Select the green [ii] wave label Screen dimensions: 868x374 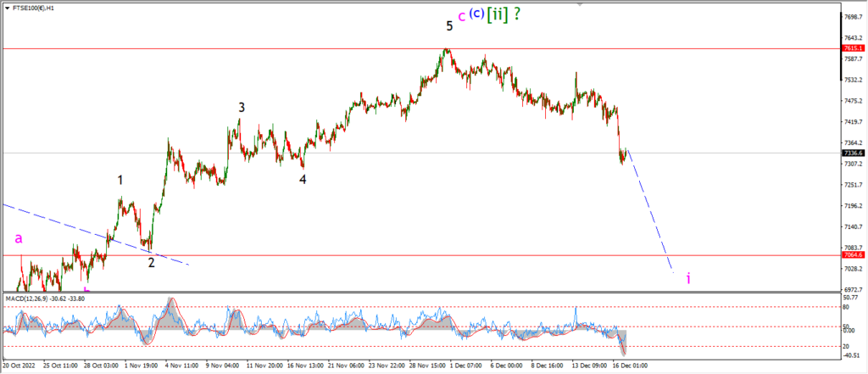497,14
